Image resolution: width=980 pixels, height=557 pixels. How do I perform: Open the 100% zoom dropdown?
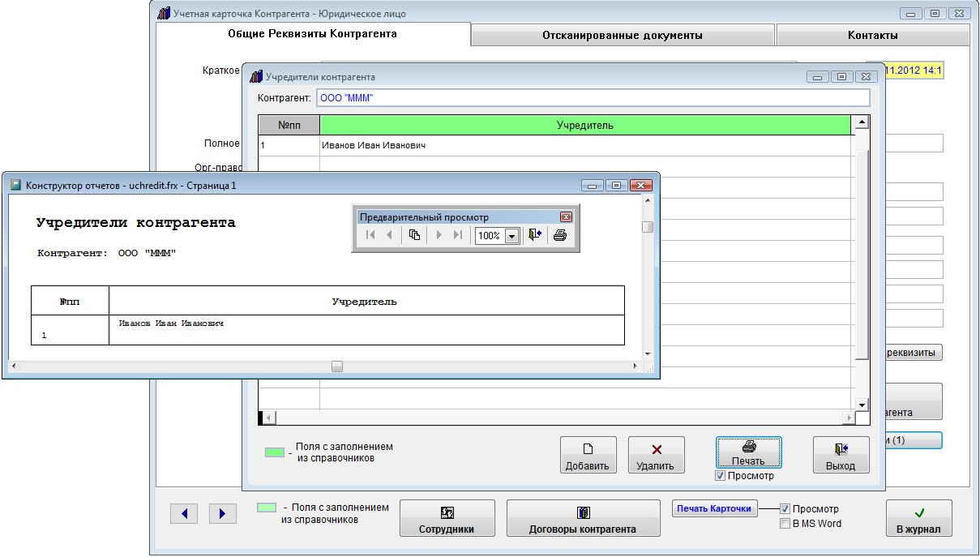click(512, 236)
